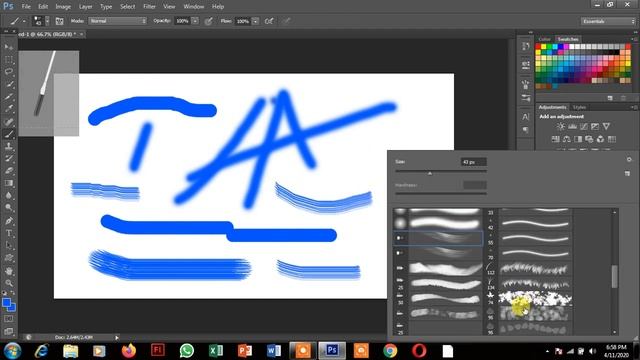Image resolution: width=640 pixels, height=360 pixels.
Task: Click the brush Size value field
Action: click(x=473, y=162)
